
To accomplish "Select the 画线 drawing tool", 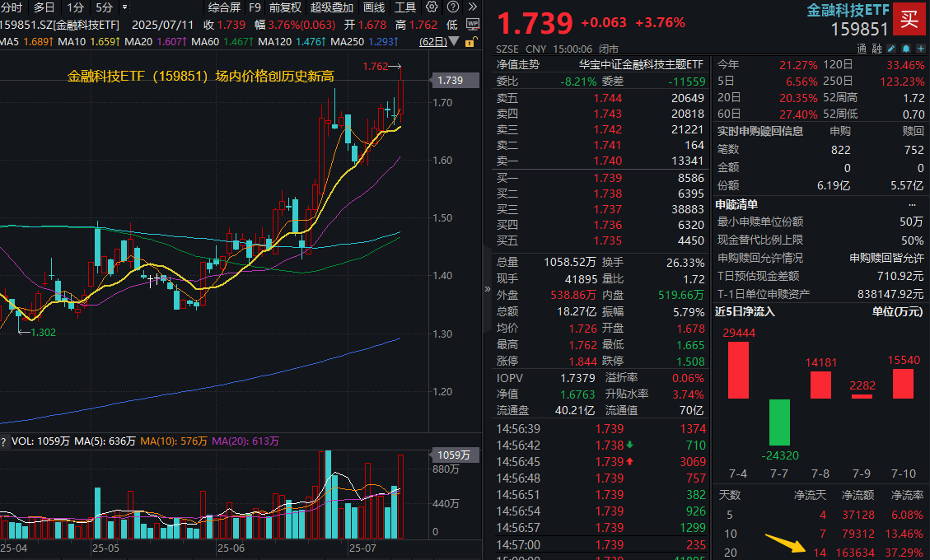I will [374, 7].
